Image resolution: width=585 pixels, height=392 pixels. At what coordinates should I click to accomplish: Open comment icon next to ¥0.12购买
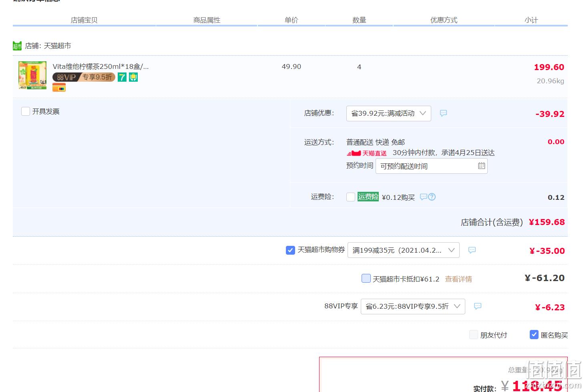(423, 197)
